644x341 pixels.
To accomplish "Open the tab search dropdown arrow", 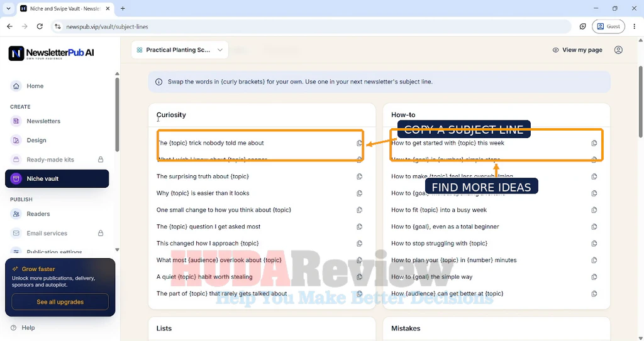I will 8,8.
